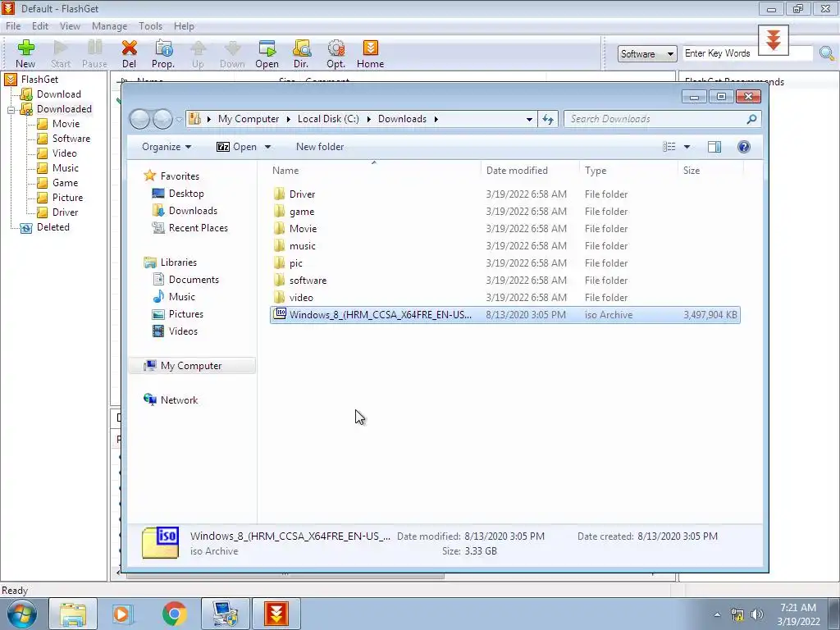Click the FlashGet horizontal scrollbar
The image size is (840, 630).
point(285,575)
